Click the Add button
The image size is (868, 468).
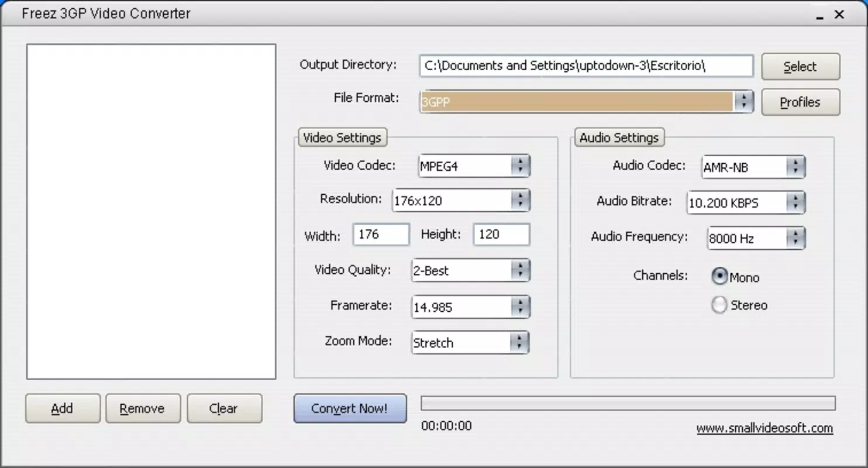[x=63, y=408]
